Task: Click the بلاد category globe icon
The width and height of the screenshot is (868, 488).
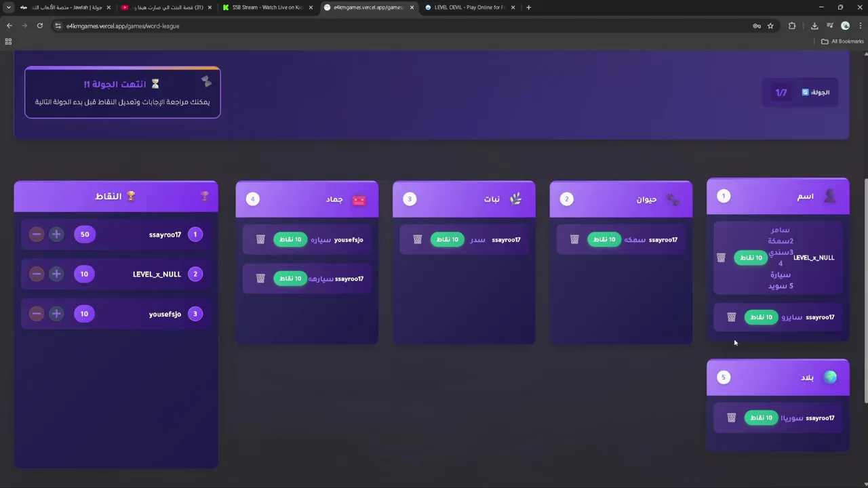Action: (830, 377)
